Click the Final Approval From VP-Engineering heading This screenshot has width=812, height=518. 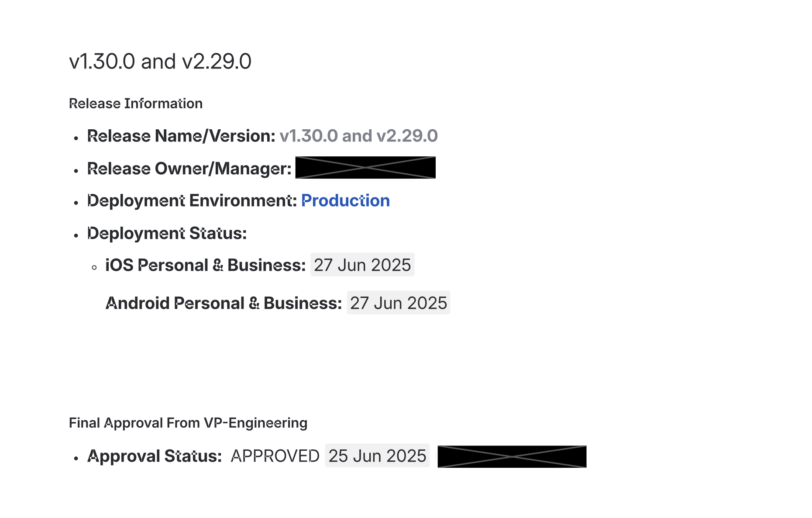[x=188, y=423]
